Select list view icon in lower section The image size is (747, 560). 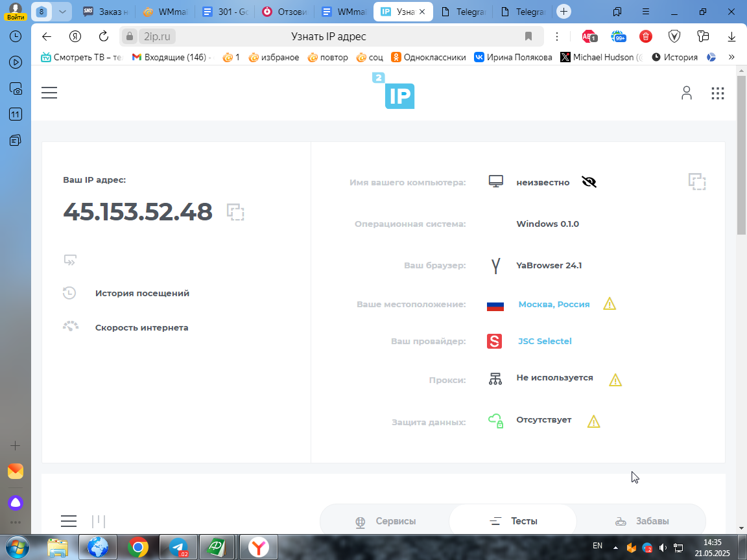click(x=69, y=521)
